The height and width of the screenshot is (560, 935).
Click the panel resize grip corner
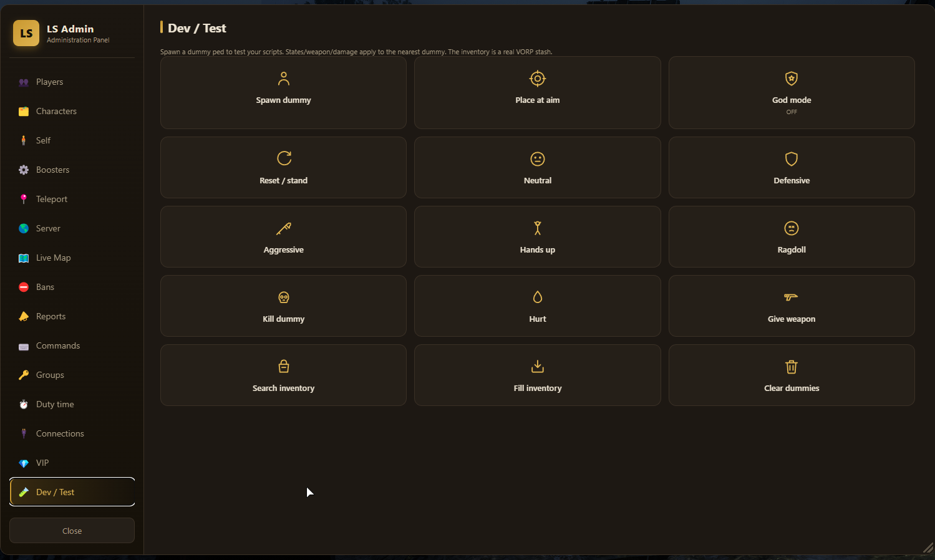click(x=928, y=548)
